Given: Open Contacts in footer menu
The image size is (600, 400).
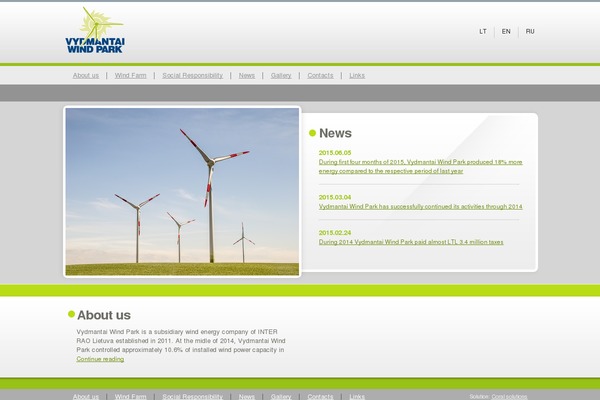Looking at the screenshot, I should (320, 396).
